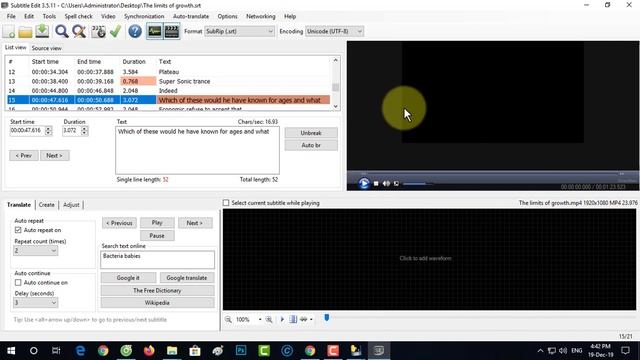Click The Free Dictionary button
The image size is (640, 360).
(157, 291)
